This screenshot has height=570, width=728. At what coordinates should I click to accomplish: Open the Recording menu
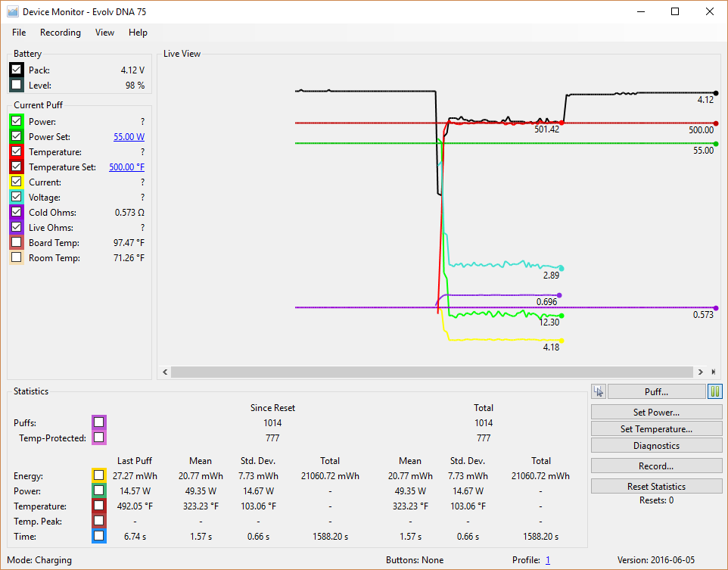tap(61, 33)
